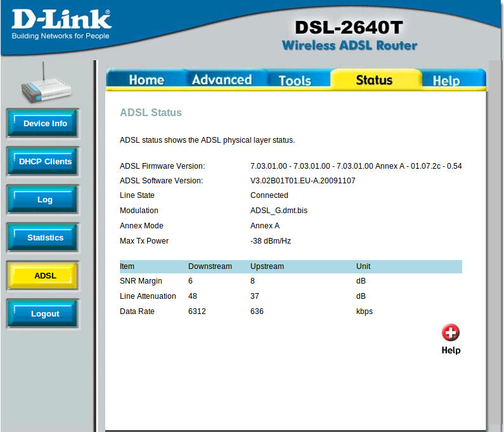
Task: Click the Connected line state value
Action: coord(269,195)
